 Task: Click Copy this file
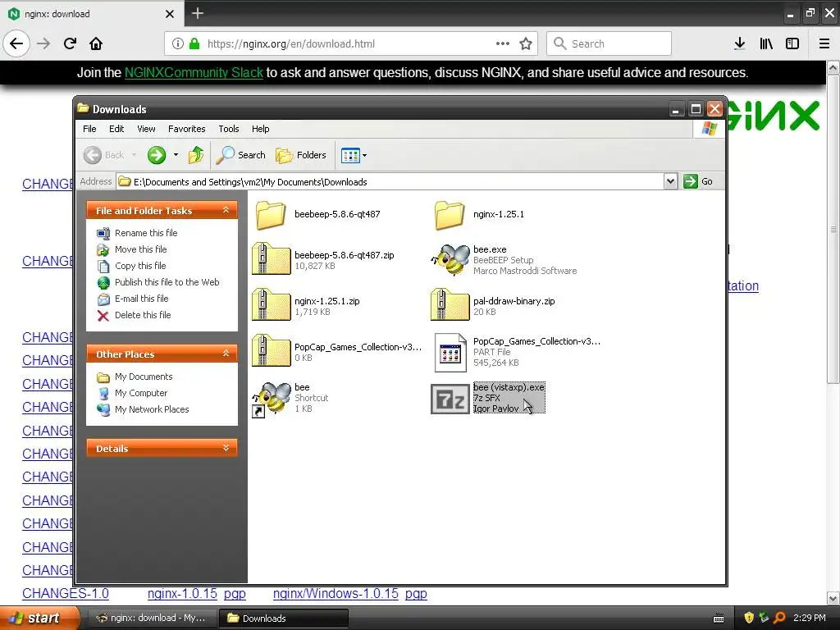click(x=139, y=266)
